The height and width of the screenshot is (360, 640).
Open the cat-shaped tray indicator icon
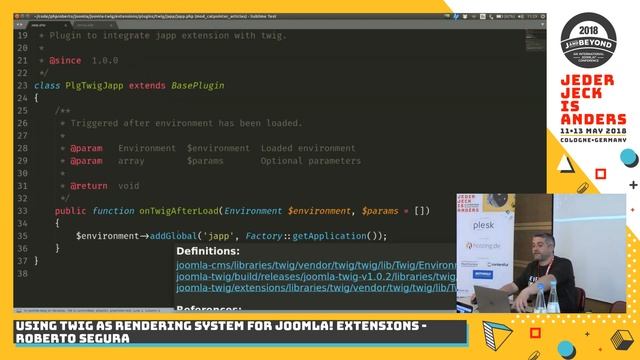(x=465, y=16)
